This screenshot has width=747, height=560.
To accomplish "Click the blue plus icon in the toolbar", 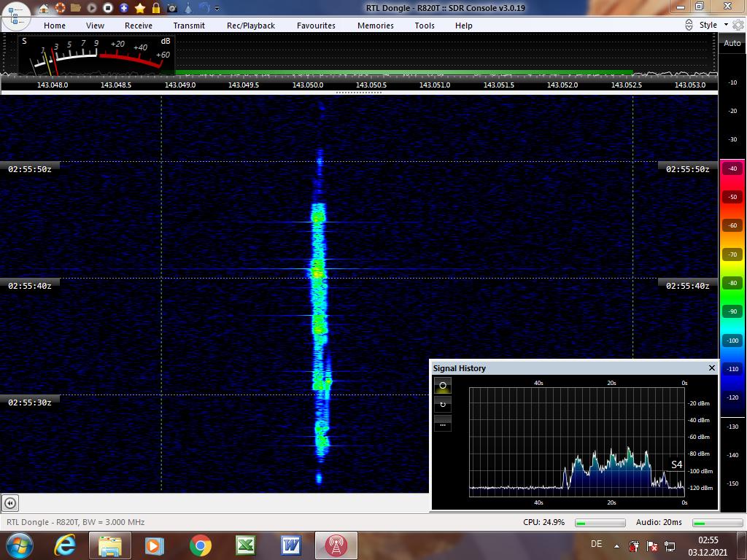I will 124,8.
